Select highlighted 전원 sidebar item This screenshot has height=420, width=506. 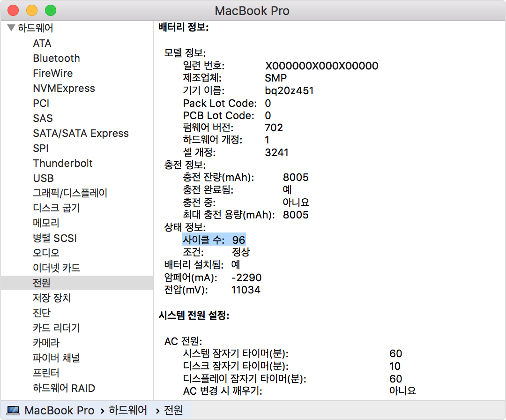click(77, 283)
